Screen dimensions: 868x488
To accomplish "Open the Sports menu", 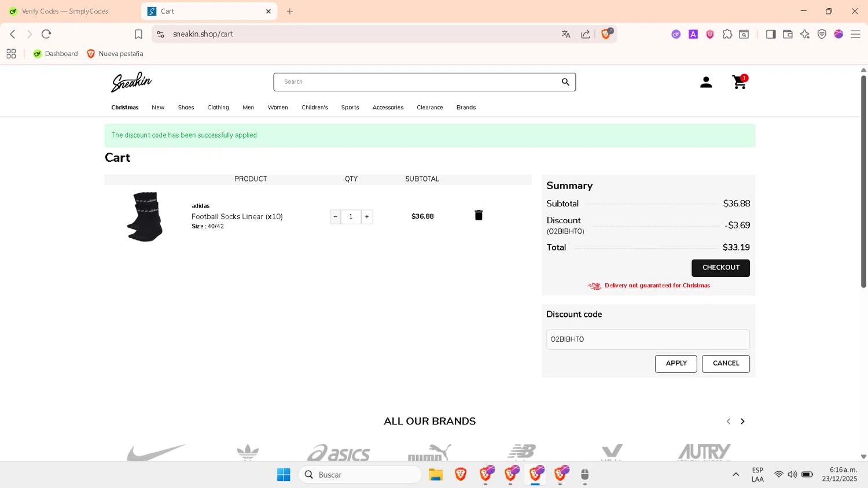I will pos(350,108).
